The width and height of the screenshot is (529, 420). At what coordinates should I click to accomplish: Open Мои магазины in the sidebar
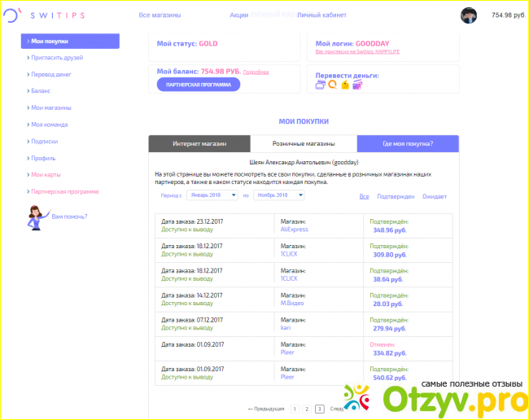50,107
